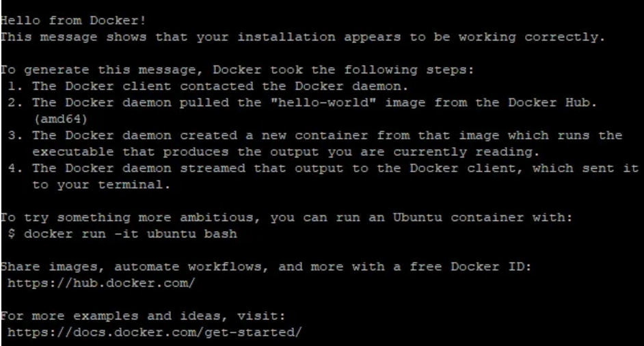Click the "to your terminal." line
Viewport: 644px width, 346px height.
click(x=101, y=185)
